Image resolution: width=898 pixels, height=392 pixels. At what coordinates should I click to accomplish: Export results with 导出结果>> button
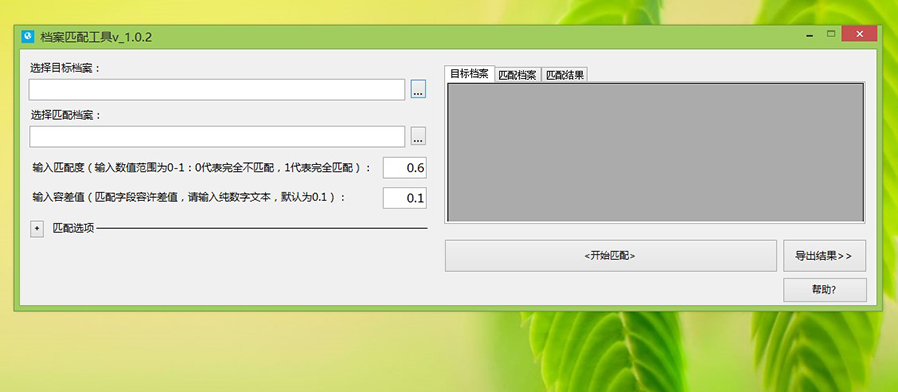pyautogui.click(x=825, y=256)
